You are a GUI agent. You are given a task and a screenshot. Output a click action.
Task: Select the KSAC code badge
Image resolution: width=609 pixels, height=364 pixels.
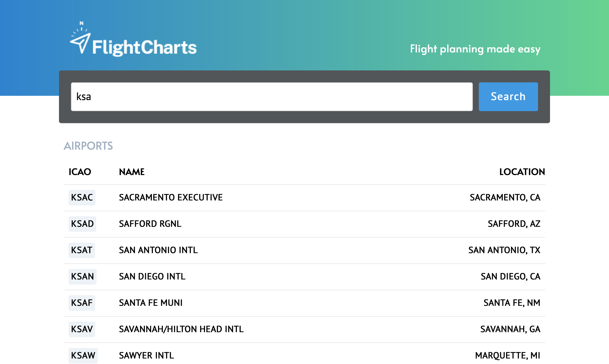pos(82,198)
